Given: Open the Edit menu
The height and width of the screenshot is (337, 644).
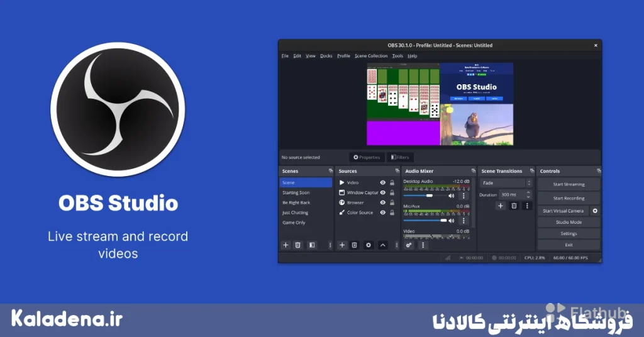Looking at the screenshot, I should 297,56.
